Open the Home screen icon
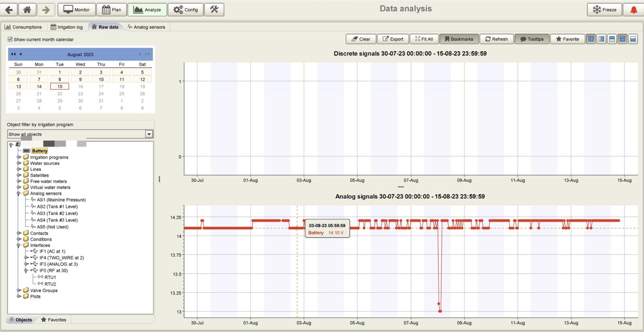This screenshot has width=644, height=332. click(27, 10)
